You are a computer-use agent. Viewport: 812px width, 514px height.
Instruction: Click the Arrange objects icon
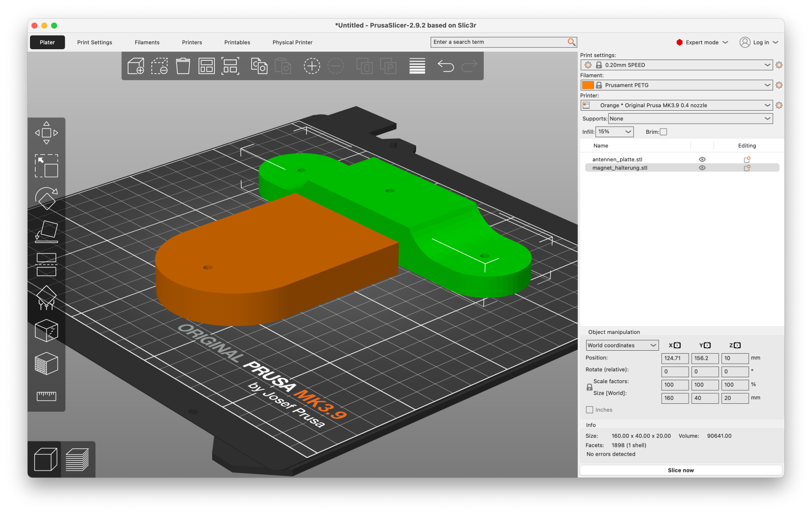206,66
